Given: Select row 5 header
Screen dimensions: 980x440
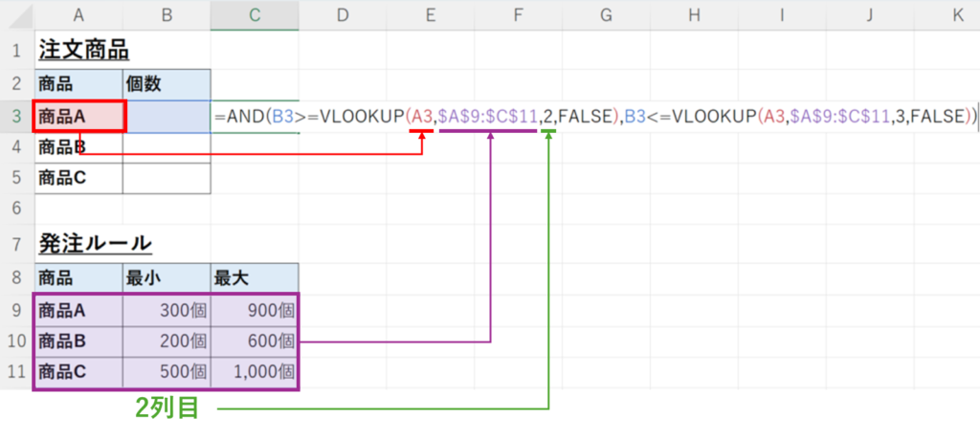Looking at the screenshot, I should coord(17,178).
